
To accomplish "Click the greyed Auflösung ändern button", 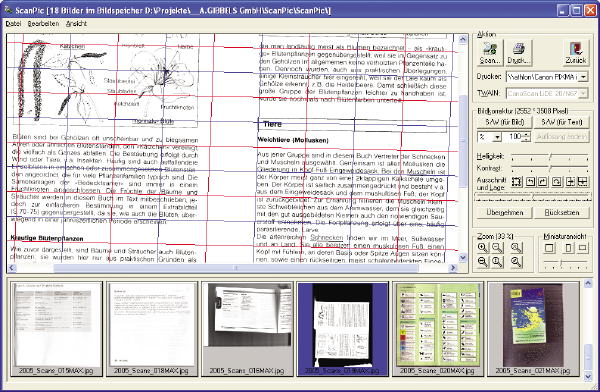I will 561,137.
